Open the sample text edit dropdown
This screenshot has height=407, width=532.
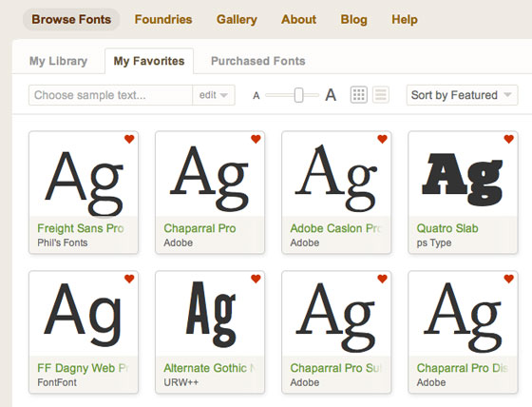click(214, 95)
